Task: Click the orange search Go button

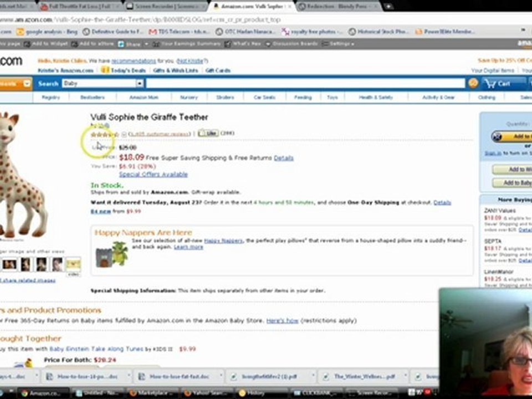Action: (473, 83)
